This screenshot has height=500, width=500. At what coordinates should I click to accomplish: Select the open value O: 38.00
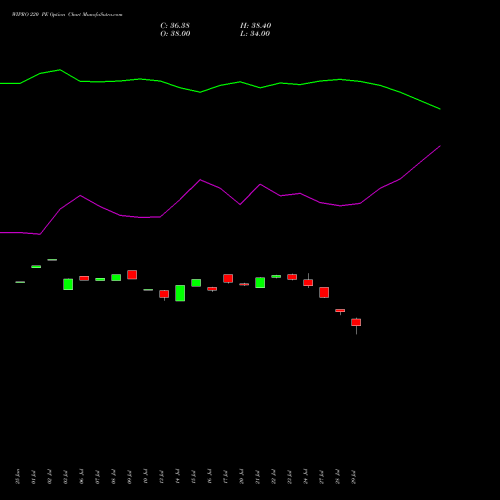click(x=175, y=34)
